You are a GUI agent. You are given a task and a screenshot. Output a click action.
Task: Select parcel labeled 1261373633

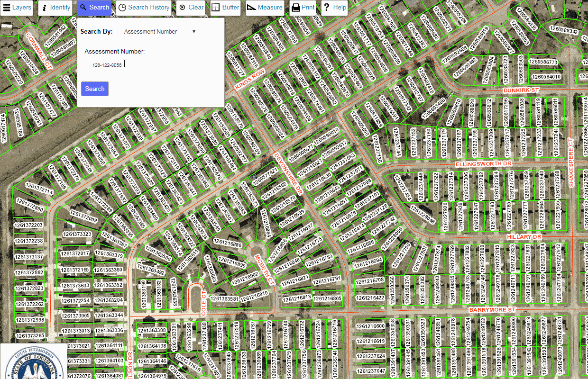click(x=76, y=286)
